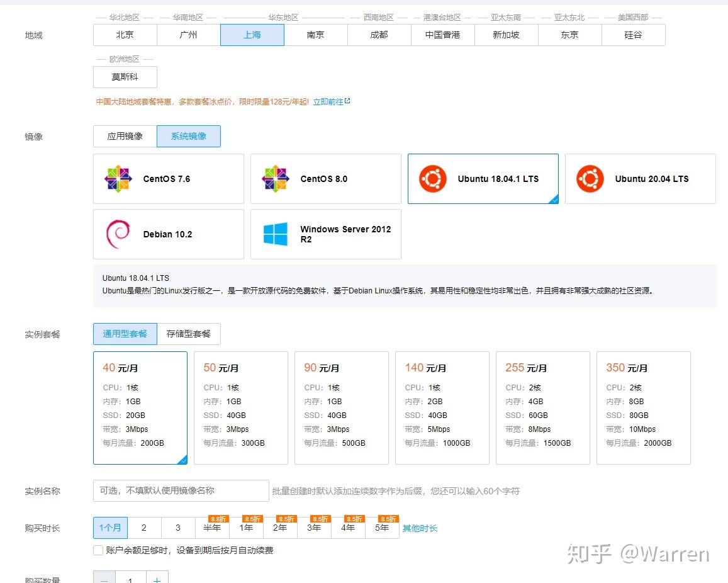
Task: Select the 广州 region
Action: pyautogui.click(x=189, y=35)
